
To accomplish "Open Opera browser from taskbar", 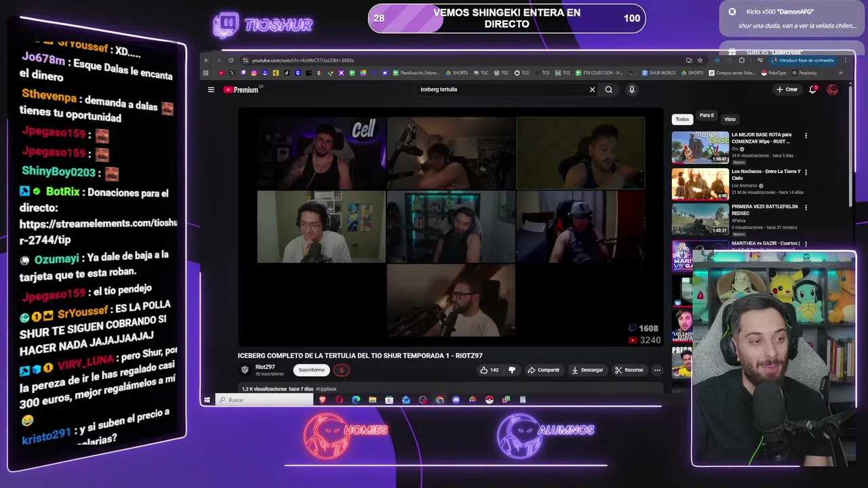I will pyautogui.click(x=339, y=400).
